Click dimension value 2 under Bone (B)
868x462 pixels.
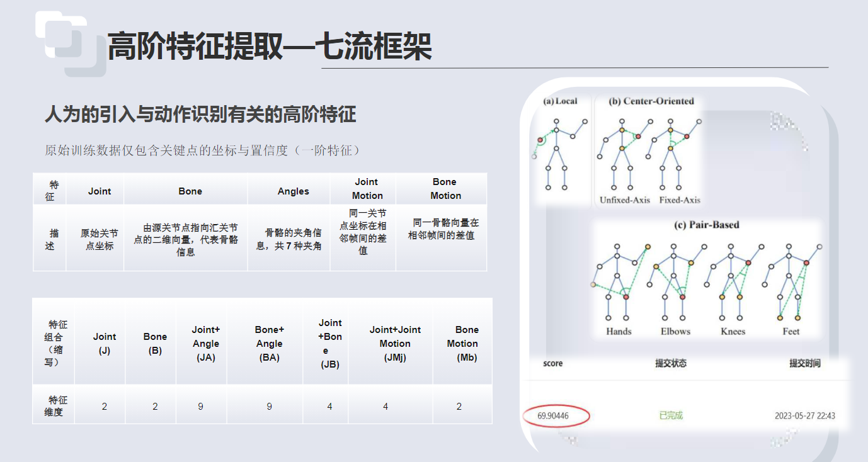pyautogui.click(x=155, y=407)
